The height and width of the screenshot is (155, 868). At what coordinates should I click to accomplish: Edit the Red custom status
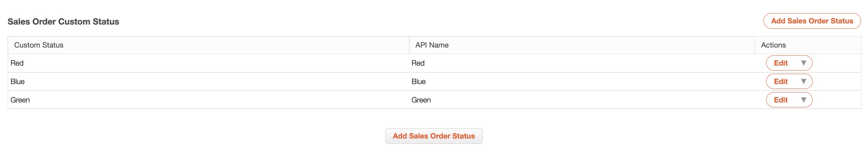[780, 63]
